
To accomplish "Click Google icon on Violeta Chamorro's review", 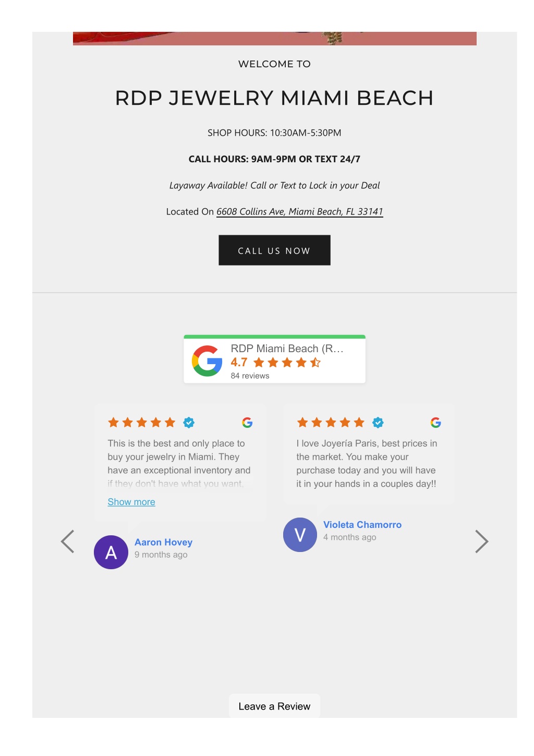I will pos(436,423).
